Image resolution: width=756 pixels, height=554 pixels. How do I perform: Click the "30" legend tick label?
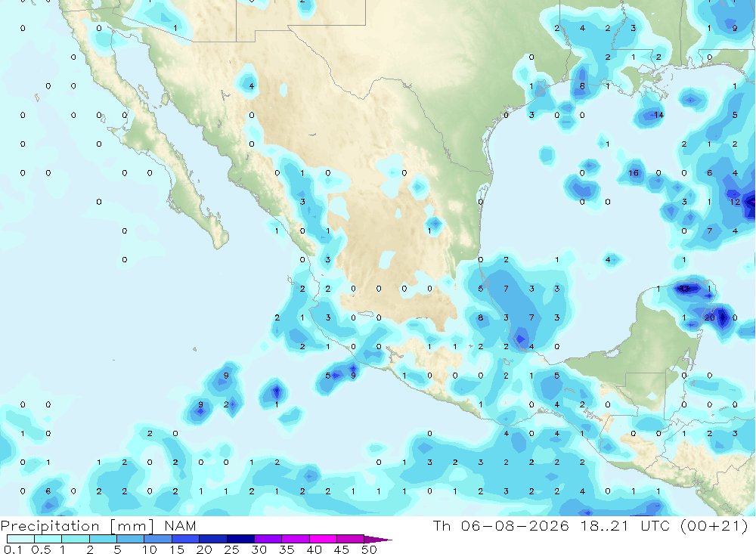(259, 549)
